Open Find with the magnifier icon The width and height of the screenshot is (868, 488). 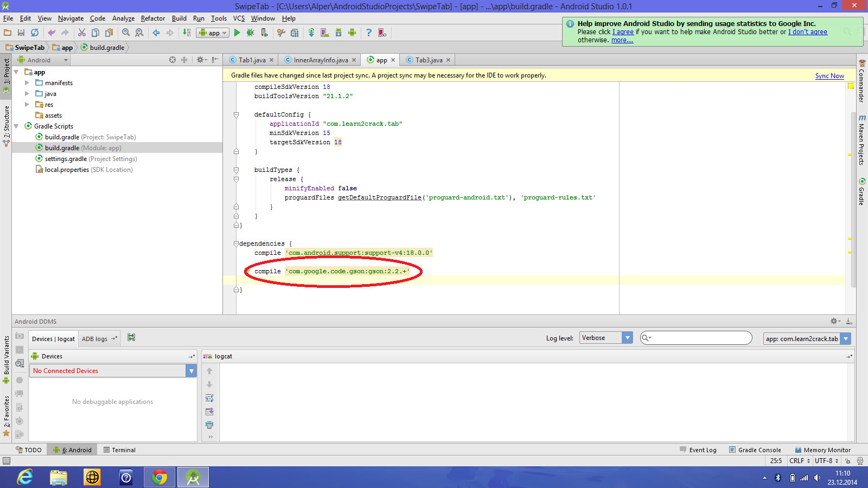[126, 33]
